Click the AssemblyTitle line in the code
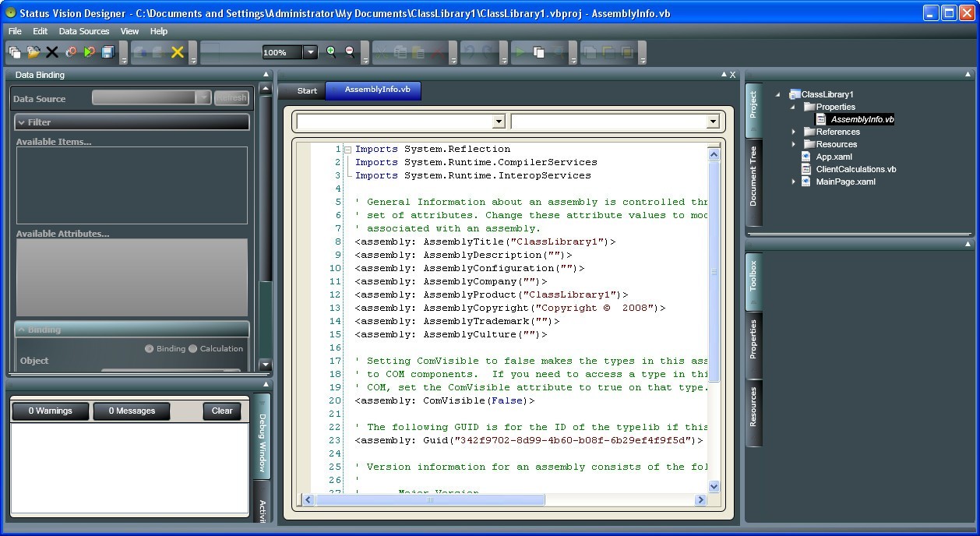The height and width of the screenshot is (536, 980). [x=485, y=242]
